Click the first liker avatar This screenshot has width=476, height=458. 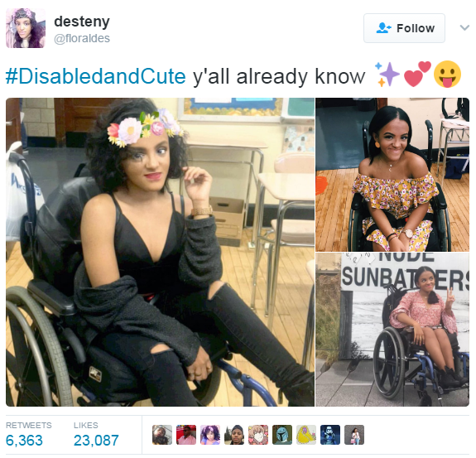[x=162, y=435]
